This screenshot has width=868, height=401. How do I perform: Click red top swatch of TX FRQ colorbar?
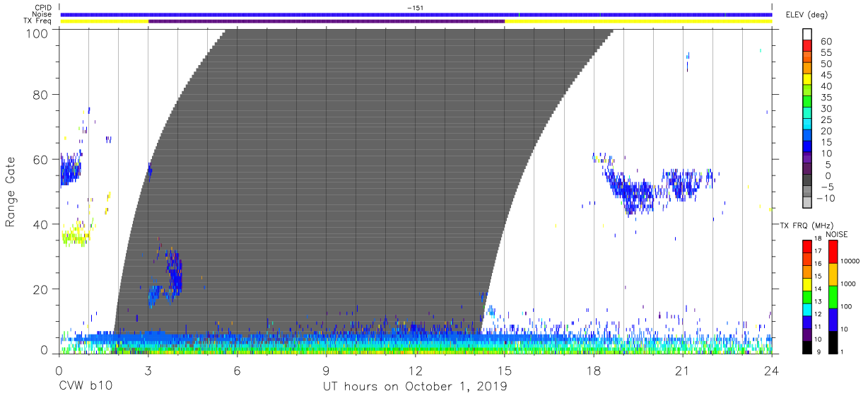click(x=807, y=247)
